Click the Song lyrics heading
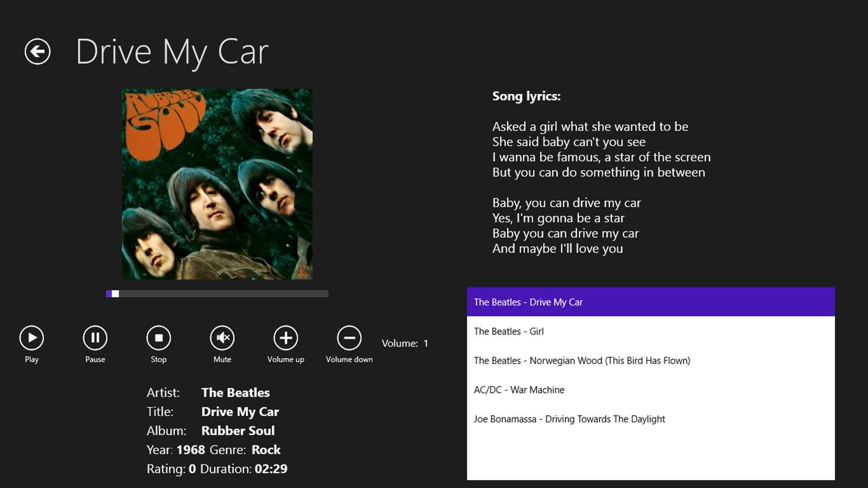 pos(526,96)
